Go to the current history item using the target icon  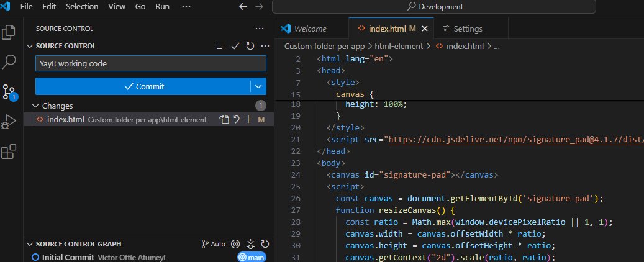(235, 244)
